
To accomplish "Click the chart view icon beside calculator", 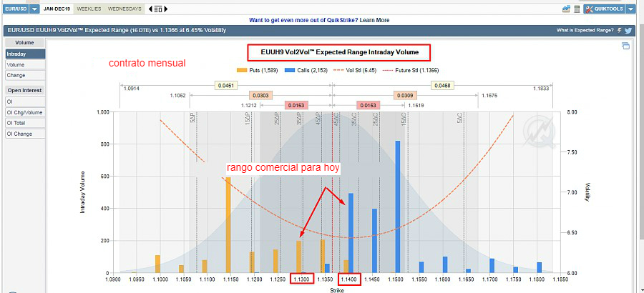I will pos(567,9).
